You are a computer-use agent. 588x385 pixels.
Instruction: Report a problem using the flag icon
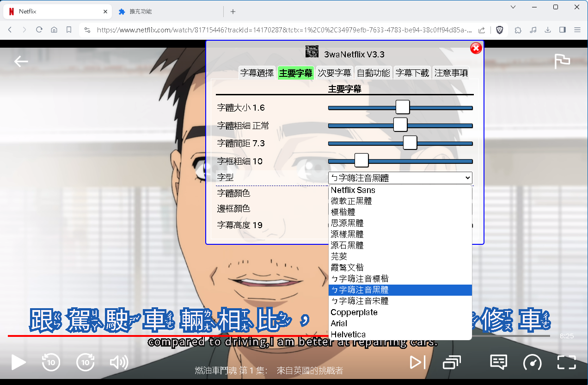[562, 61]
